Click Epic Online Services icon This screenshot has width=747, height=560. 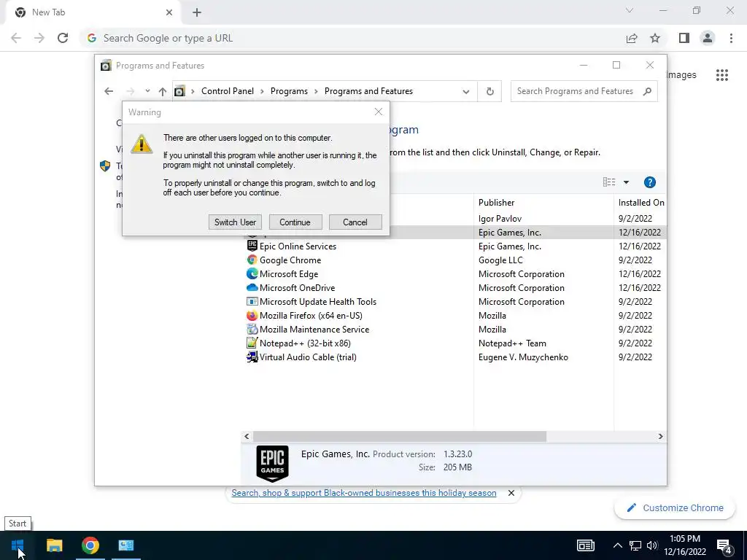[252, 246]
